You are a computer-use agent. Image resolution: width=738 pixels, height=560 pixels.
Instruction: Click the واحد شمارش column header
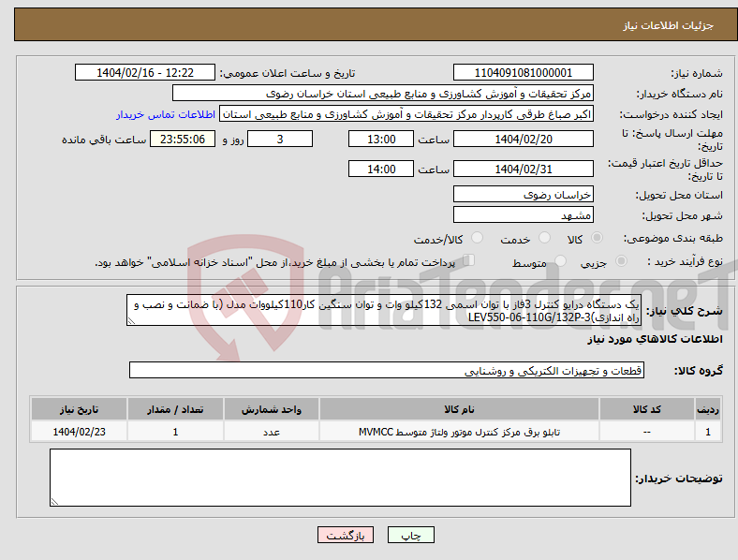[x=271, y=409]
